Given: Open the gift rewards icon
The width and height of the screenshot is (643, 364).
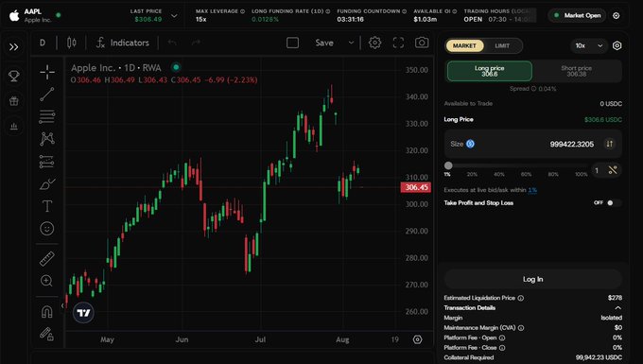Looking at the screenshot, I should pyautogui.click(x=14, y=101).
